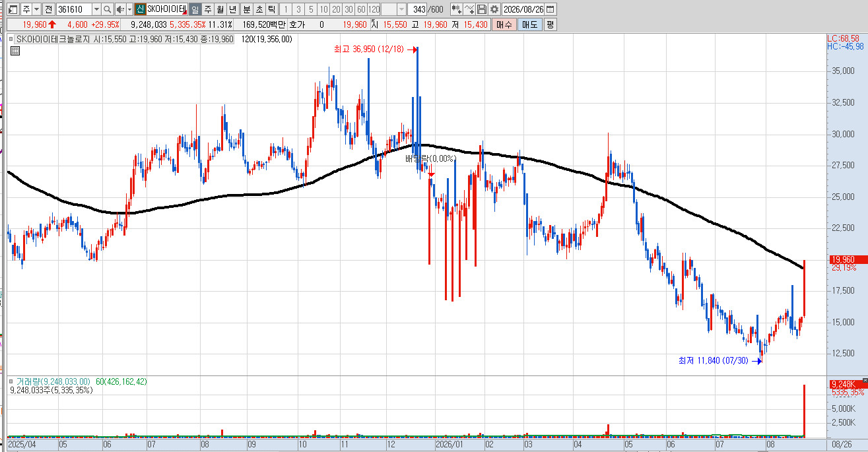Image resolution: width=868 pixels, height=452 pixels.
Task: Click the 평 button next to 매도
Action: click(550, 24)
